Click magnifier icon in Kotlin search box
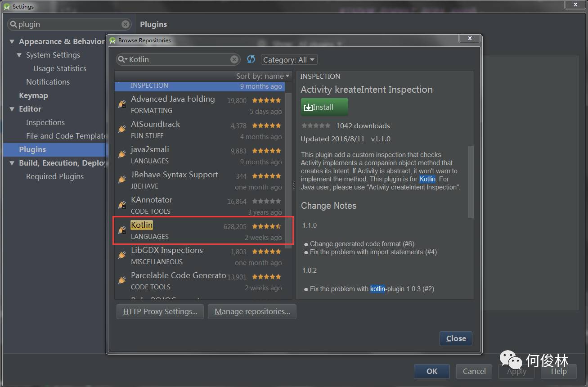Image resolution: width=588 pixels, height=387 pixels. pyautogui.click(x=123, y=59)
